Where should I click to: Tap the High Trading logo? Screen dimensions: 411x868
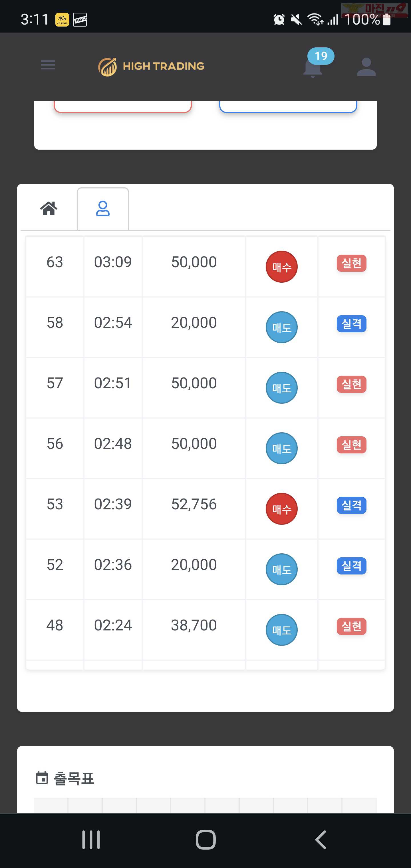[x=151, y=66]
